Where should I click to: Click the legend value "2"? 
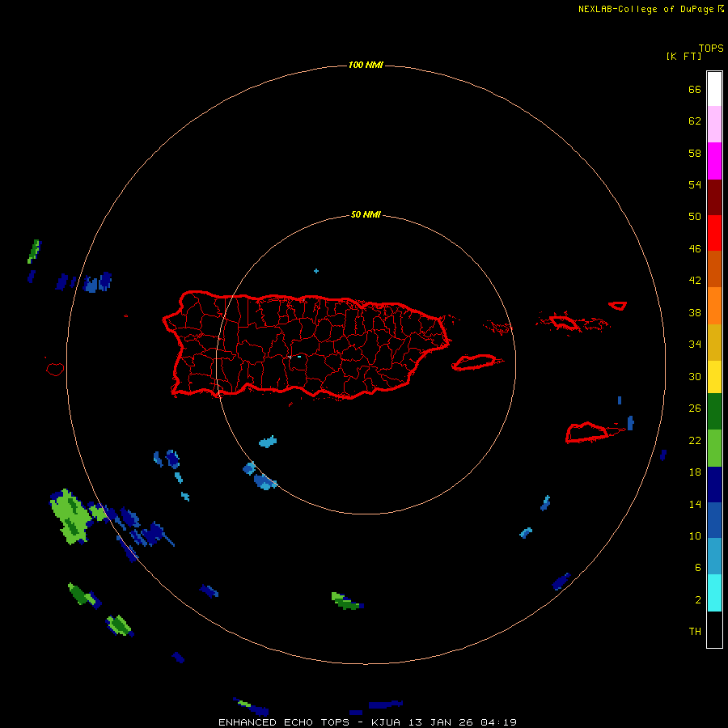coord(698,600)
